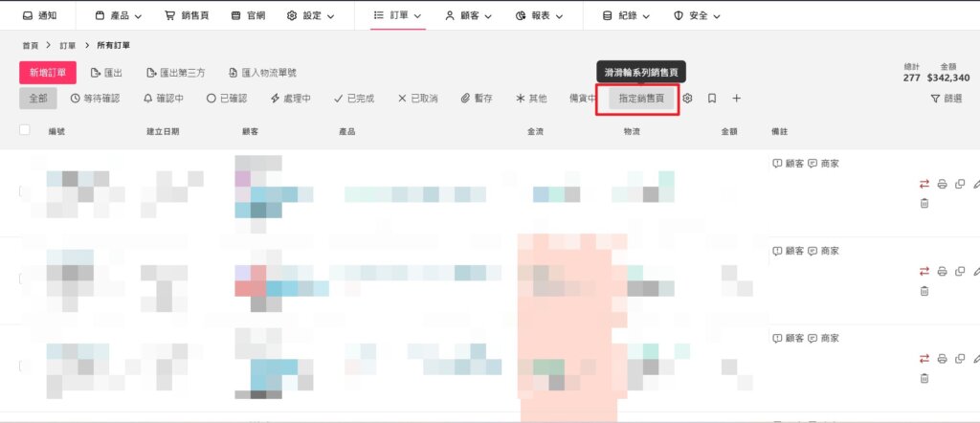Duplicate the second order with copy icon

960,271
